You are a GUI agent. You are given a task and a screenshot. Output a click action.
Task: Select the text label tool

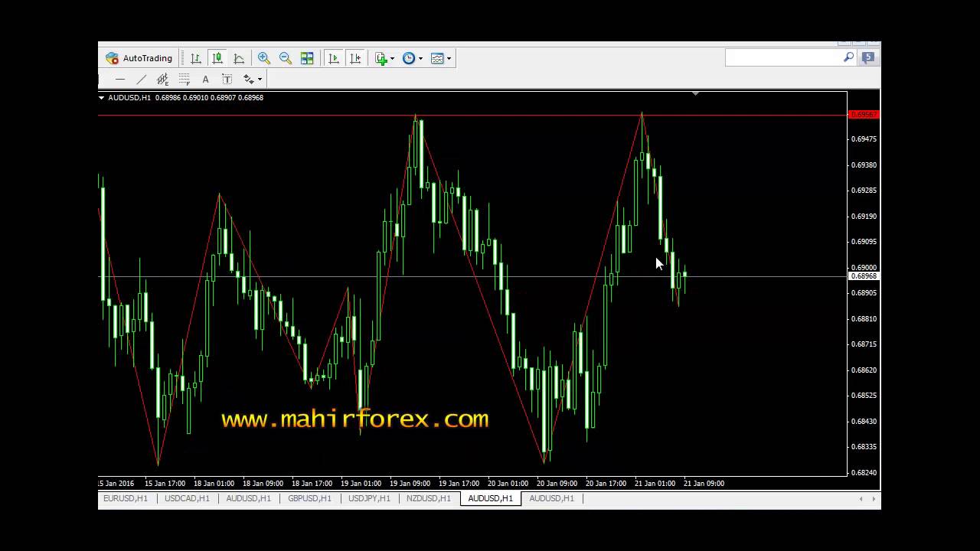(227, 79)
